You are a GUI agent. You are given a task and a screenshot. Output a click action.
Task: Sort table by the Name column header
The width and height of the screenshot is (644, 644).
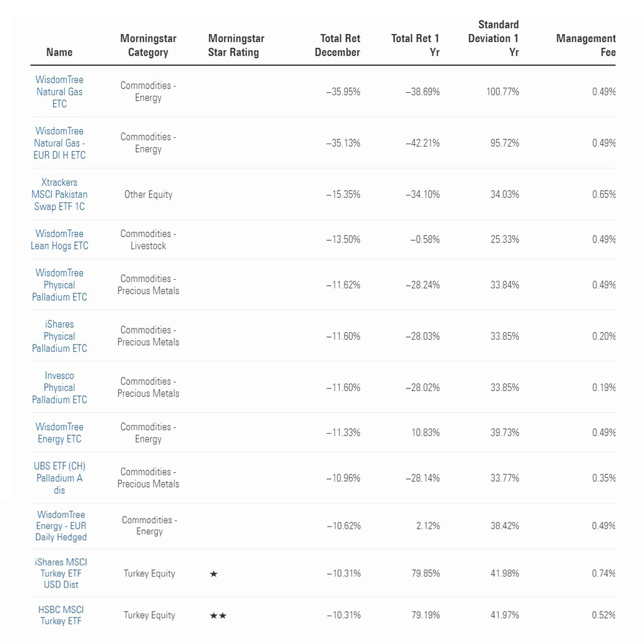(x=59, y=53)
